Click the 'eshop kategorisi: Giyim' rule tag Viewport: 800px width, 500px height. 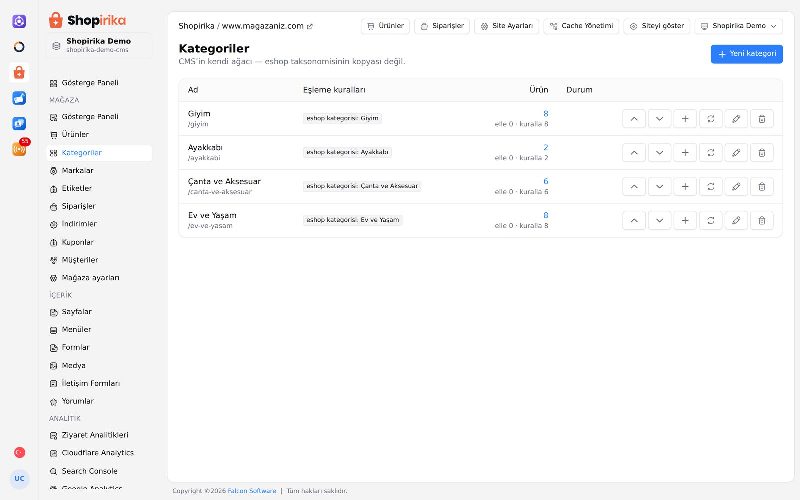point(342,118)
